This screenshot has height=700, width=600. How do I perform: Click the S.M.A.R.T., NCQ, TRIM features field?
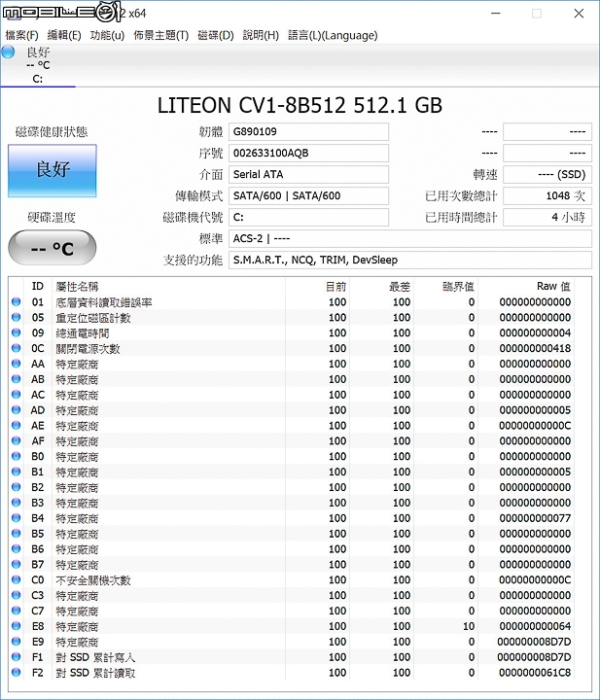[x=410, y=261]
